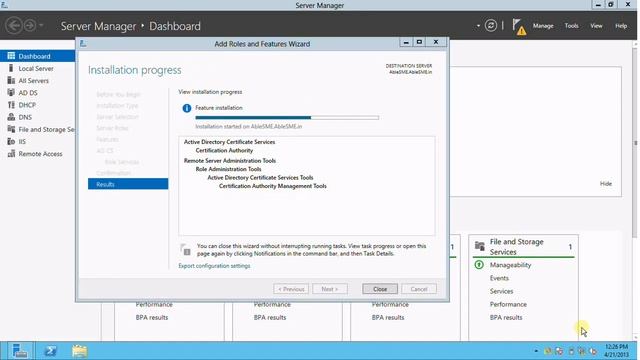
Task: Show hidden system tray icons arrow
Action: tap(536, 351)
